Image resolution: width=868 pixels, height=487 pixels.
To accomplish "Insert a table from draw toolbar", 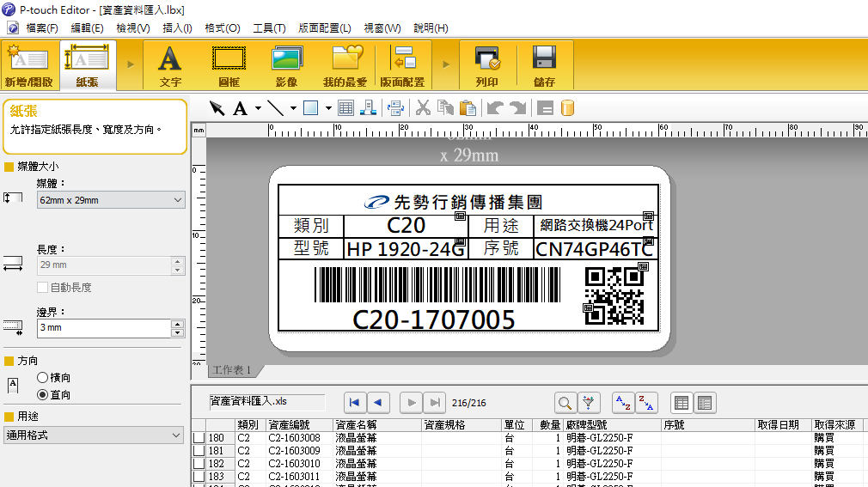I will (346, 108).
